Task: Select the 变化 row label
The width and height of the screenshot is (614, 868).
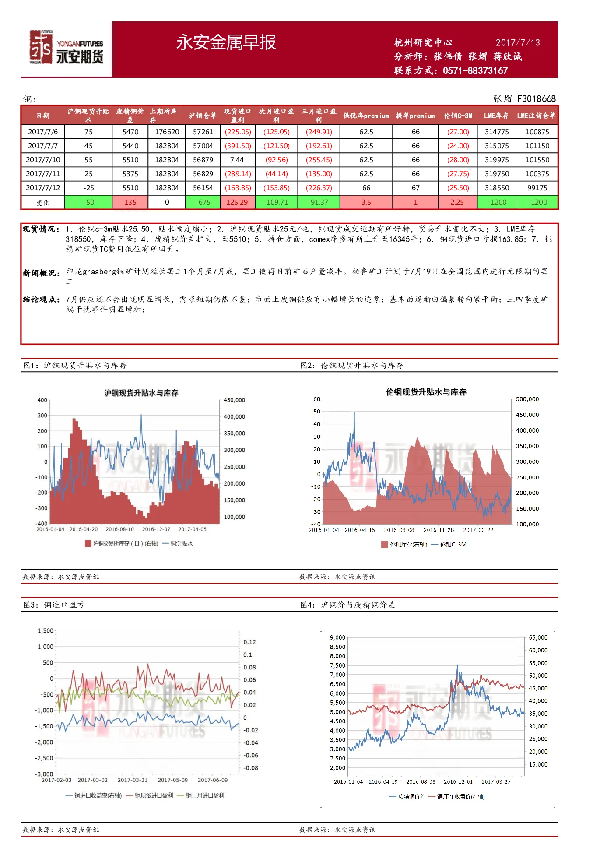Action: pos(43,203)
